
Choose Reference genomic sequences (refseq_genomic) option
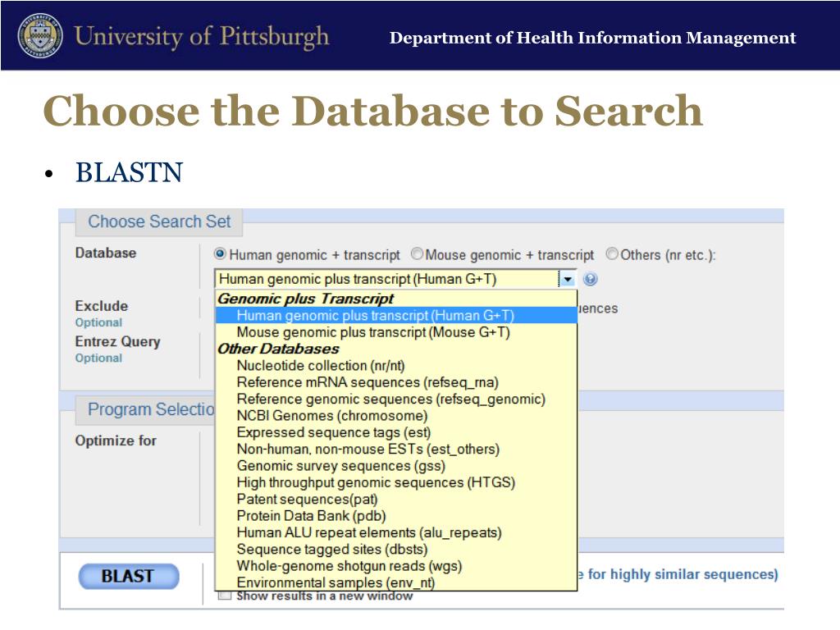click(x=396, y=399)
